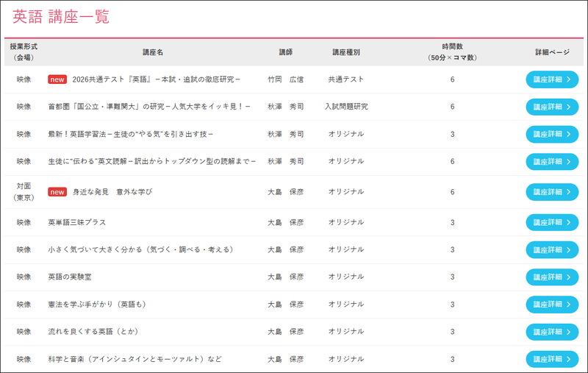Select course title 2026共通テスト『英語』－本試・追試の徹底研究－
The height and width of the screenshot is (373, 588).
point(157,79)
